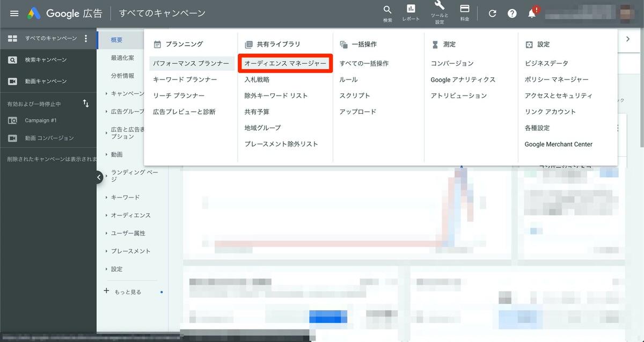Open すべての一括操作
Screen dimensions: 644x342
point(364,63)
